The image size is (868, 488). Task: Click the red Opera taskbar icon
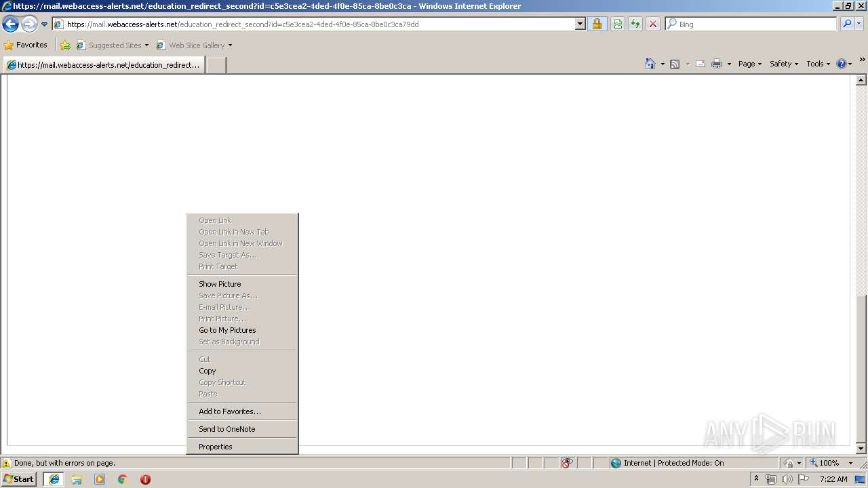145,479
